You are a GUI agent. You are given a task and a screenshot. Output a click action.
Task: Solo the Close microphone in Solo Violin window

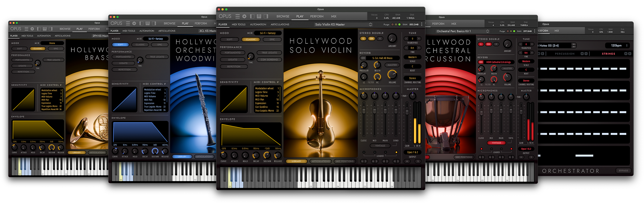(x=366, y=161)
